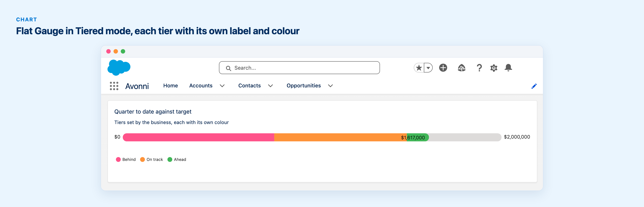Viewport: 644px width, 207px height.
Task: Click the orange On track legend dot
Action: [x=142, y=159]
